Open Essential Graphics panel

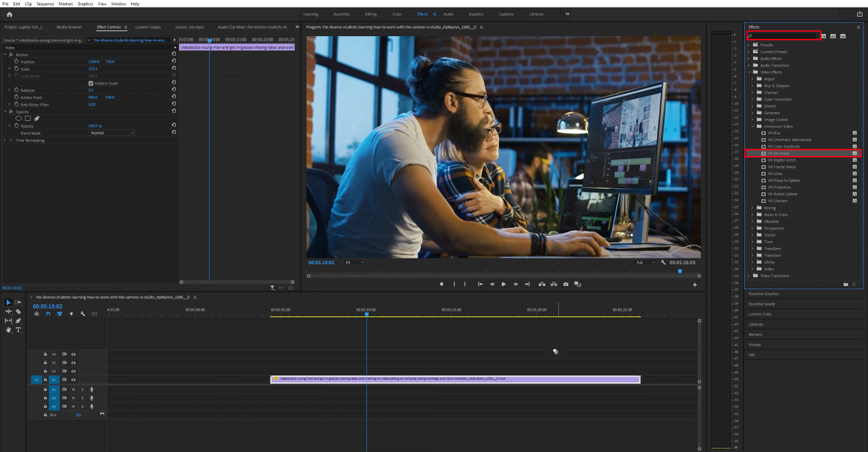tap(764, 294)
